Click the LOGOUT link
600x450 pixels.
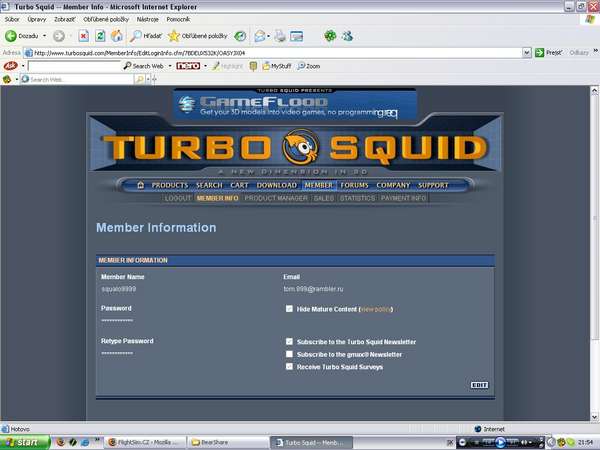click(x=178, y=198)
